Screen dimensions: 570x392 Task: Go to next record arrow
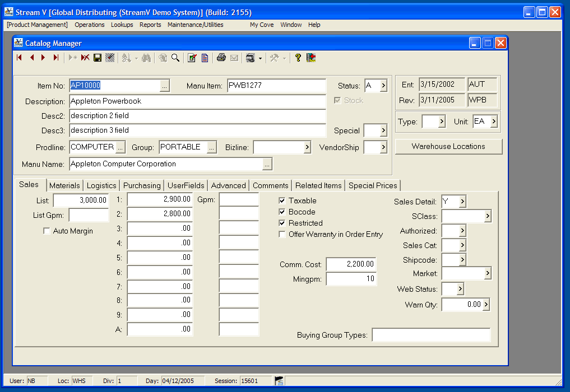point(43,58)
